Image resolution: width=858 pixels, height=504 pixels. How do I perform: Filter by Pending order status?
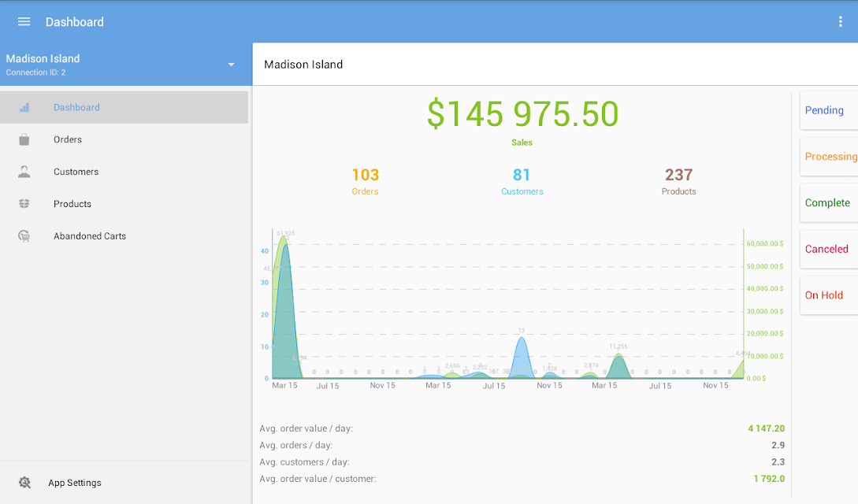pyautogui.click(x=829, y=110)
